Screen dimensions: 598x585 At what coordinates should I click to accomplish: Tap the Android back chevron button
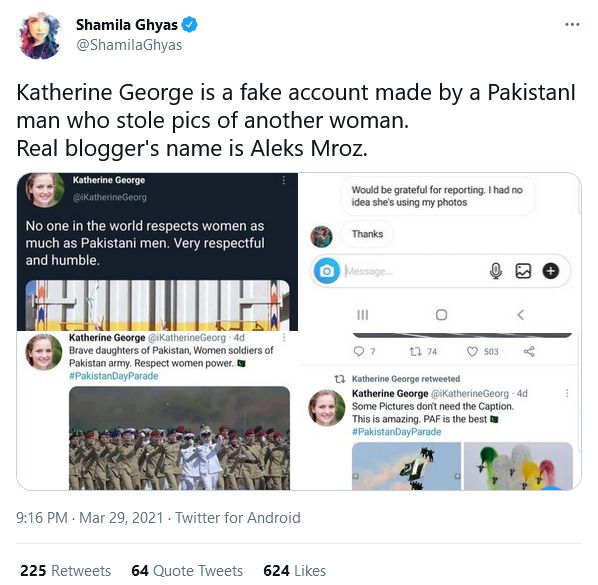(521, 315)
